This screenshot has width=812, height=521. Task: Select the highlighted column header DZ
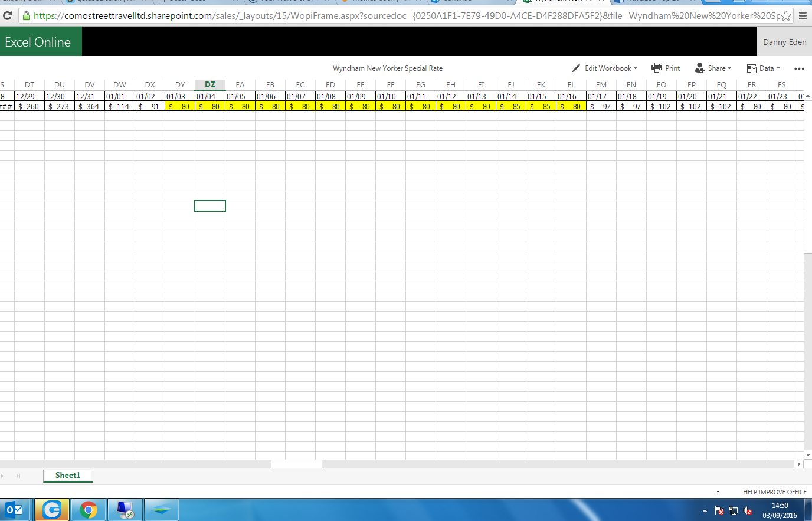(x=210, y=85)
